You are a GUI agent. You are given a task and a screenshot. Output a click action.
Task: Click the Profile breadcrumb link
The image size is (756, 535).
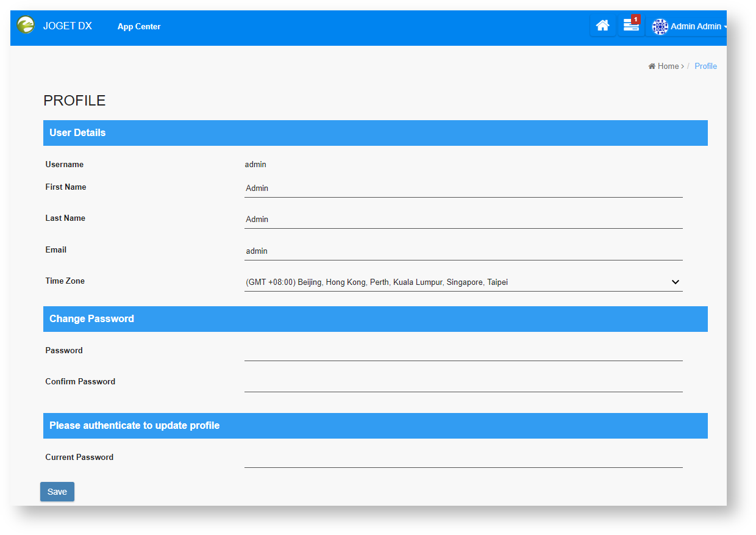point(705,66)
